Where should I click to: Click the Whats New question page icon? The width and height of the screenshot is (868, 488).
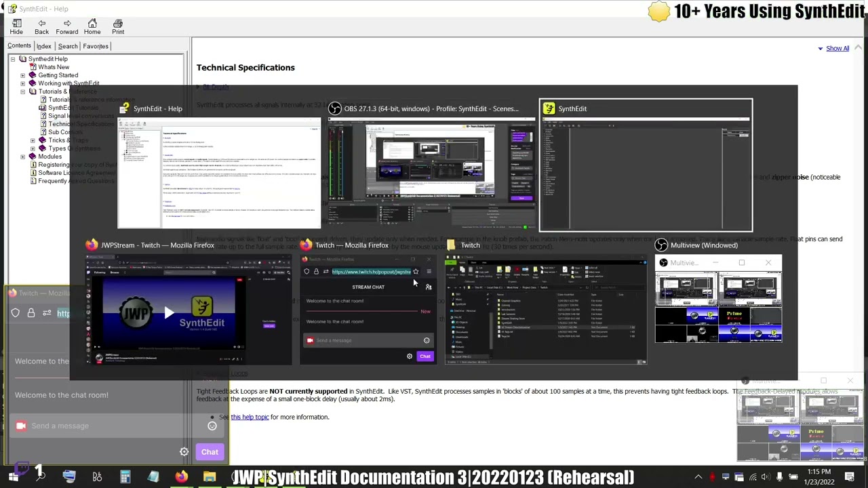[32, 67]
